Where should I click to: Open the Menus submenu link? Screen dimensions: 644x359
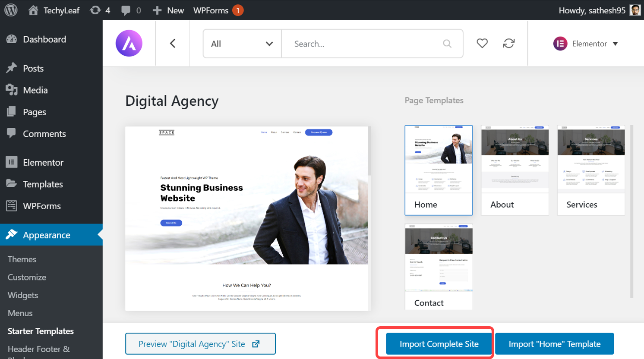(20, 313)
